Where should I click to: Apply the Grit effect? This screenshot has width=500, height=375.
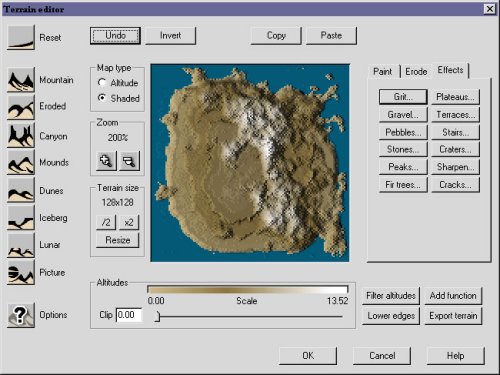click(x=403, y=97)
